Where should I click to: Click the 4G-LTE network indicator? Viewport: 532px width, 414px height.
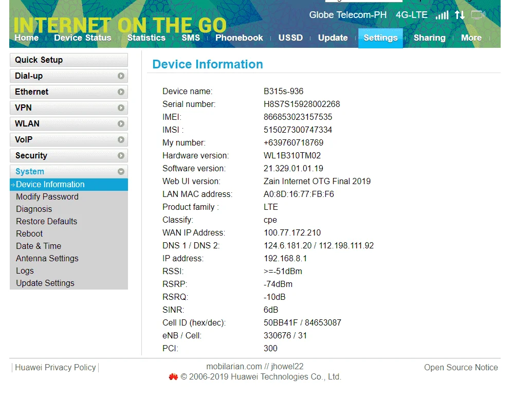pyautogui.click(x=412, y=15)
